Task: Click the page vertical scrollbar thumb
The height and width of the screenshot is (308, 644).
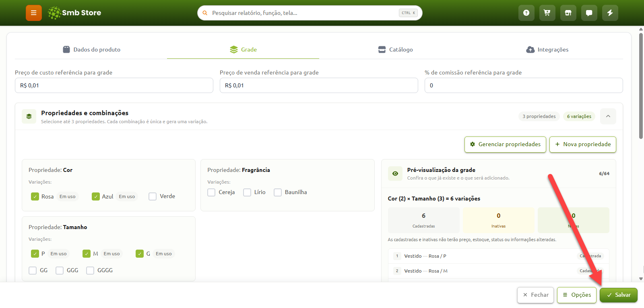Action: coord(641,86)
